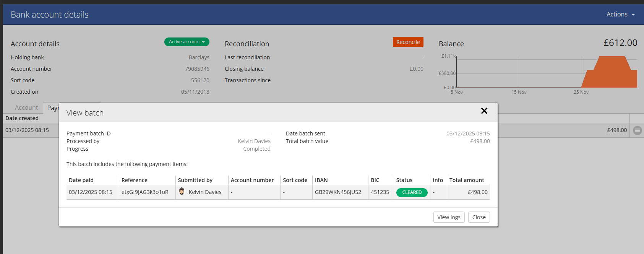Sort by Date paid column header
This screenshot has height=254, width=644.
coord(81,180)
